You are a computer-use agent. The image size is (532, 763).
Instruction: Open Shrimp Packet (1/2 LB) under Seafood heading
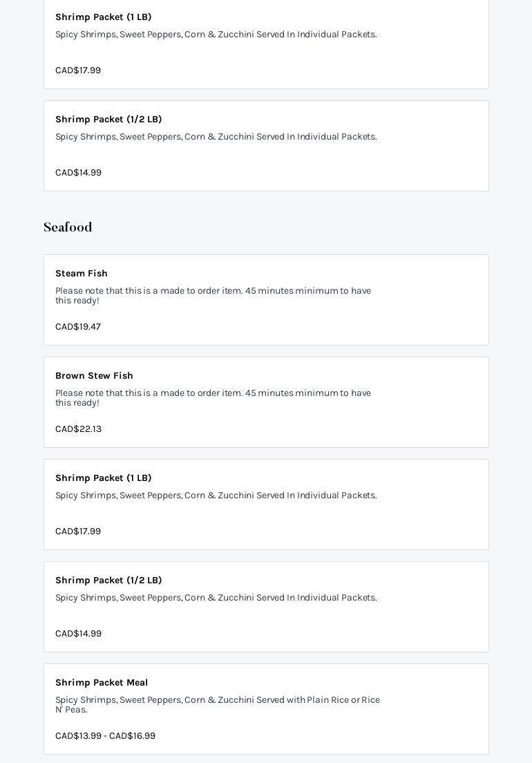[108, 581]
